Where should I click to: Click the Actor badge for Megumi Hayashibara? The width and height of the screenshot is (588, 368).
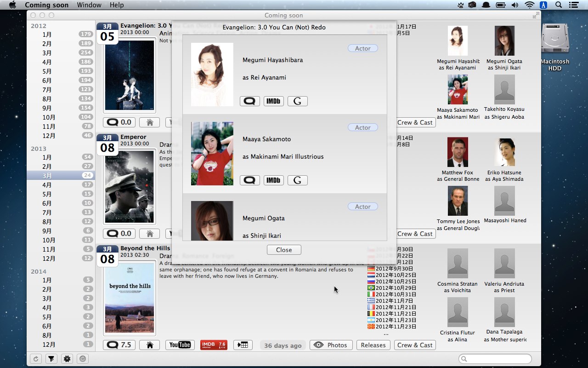point(363,48)
